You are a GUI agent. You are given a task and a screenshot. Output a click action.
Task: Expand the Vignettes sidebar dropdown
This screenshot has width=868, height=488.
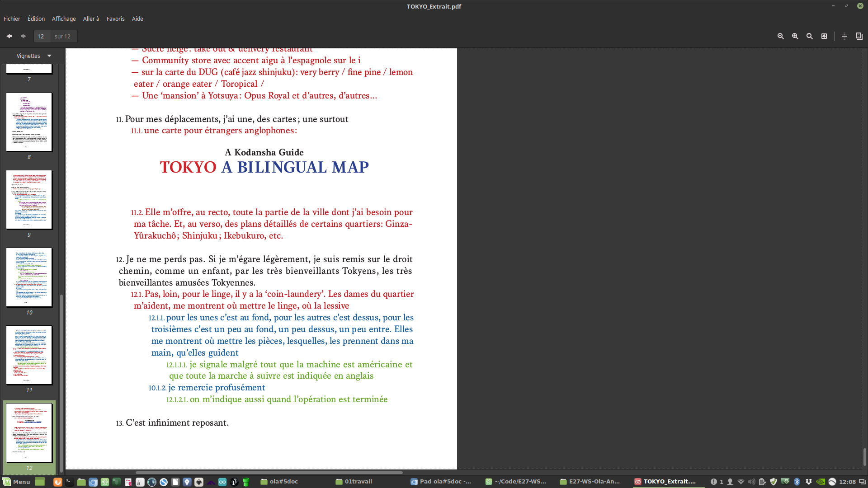(x=34, y=56)
